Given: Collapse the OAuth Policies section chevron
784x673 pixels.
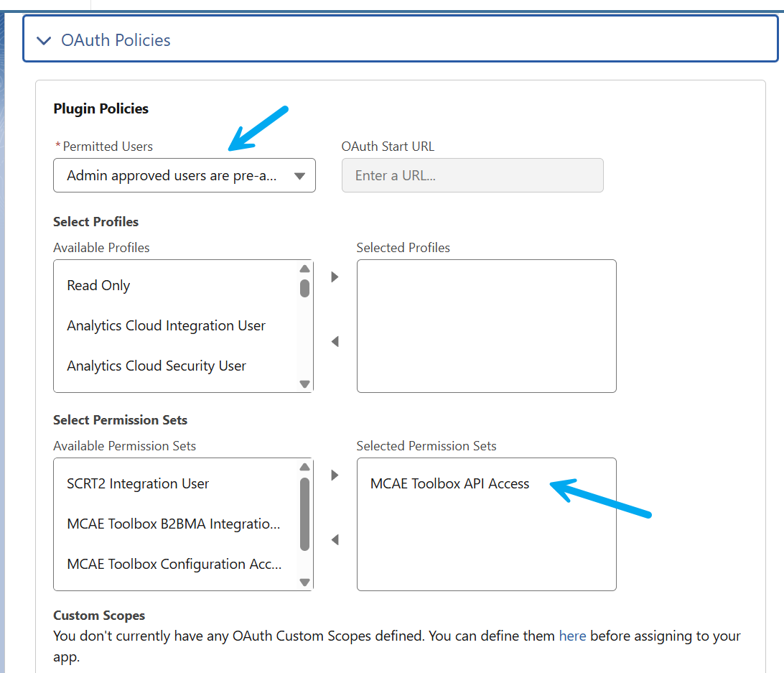Looking at the screenshot, I should [x=44, y=40].
